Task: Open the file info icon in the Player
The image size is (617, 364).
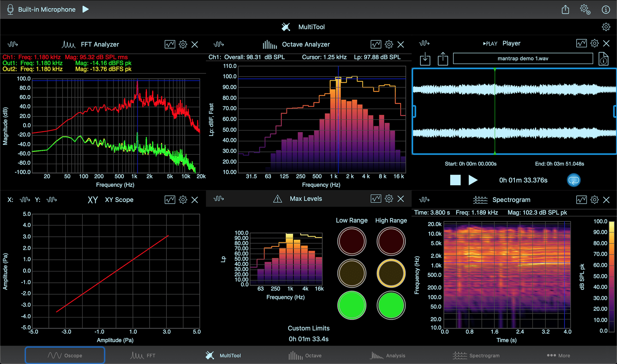Action: 603,59
